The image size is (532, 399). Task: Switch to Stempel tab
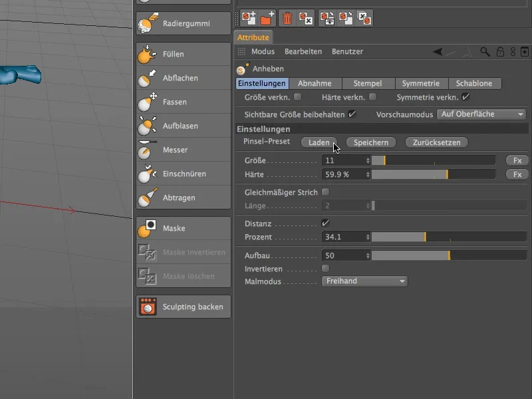pyautogui.click(x=368, y=84)
